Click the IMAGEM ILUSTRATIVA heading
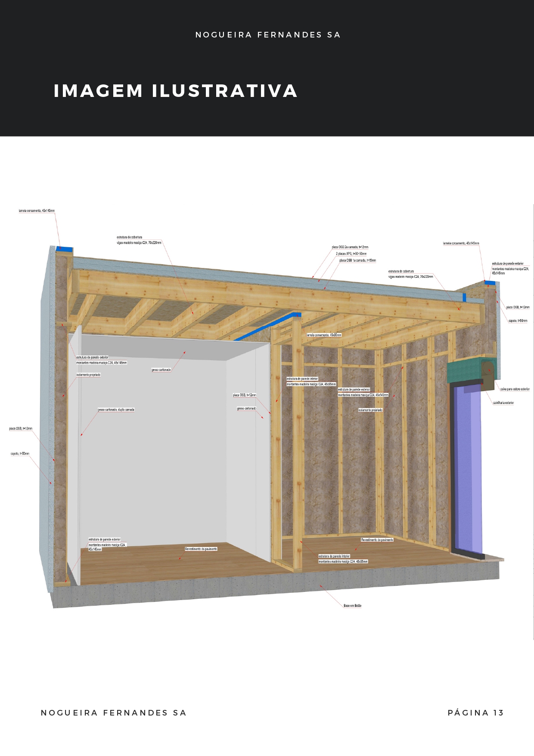This screenshot has width=534, height=756. pyautogui.click(x=176, y=91)
